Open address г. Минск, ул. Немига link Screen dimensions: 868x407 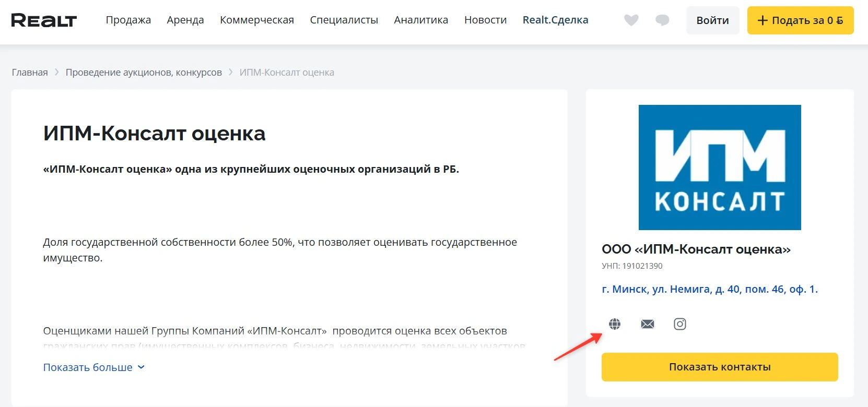pyautogui.click(x=710, y=289)
